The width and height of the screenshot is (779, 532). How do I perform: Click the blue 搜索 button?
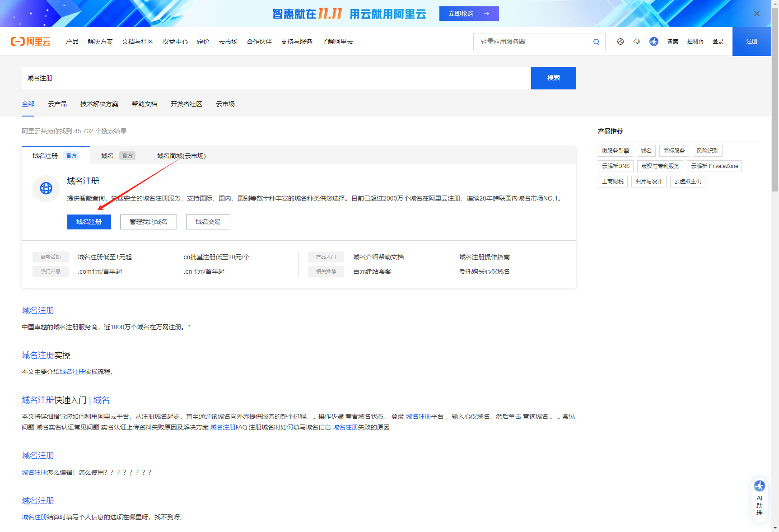pyautogui.click(x=554, y=78)
